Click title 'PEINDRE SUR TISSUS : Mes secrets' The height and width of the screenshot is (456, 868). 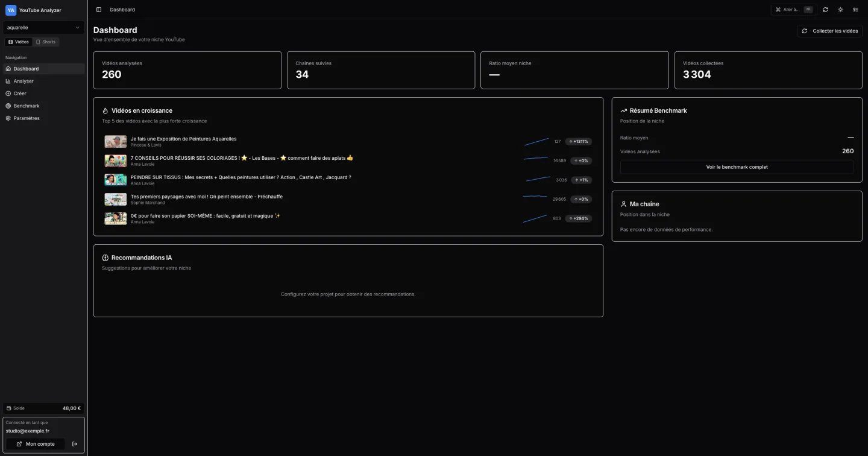pyautogui.click(x=241, y=177)
